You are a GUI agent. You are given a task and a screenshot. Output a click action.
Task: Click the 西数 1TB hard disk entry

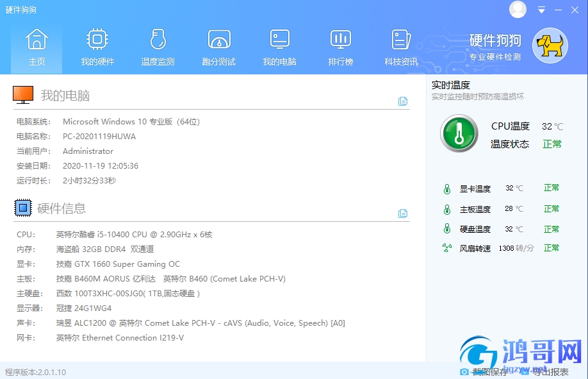click(x=128, y=293)
